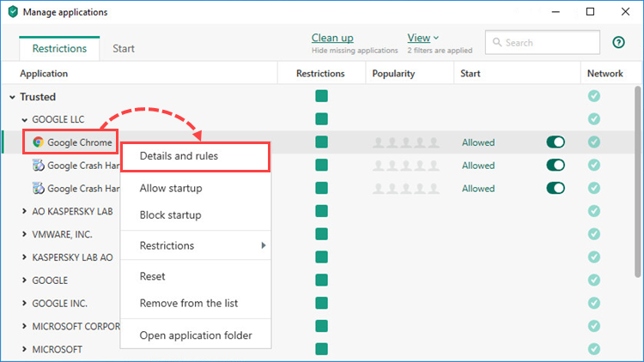Image resolution: width=644 pixels, height=362 pixels.
Task: Choose Open application folder
Action: point(196,335)
